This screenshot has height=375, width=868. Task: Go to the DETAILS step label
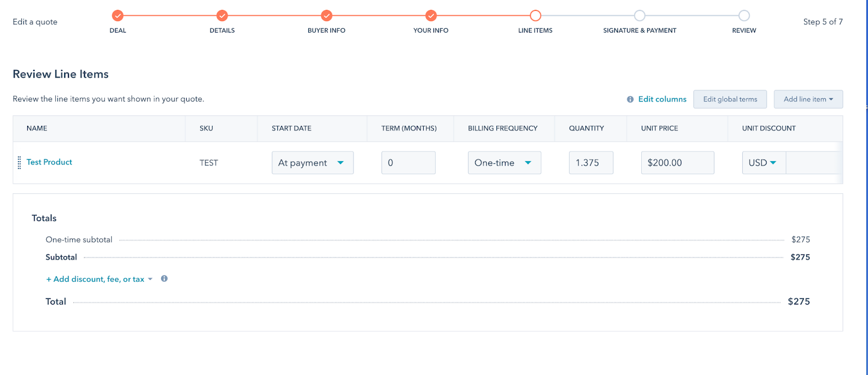(x=222, y=30)
